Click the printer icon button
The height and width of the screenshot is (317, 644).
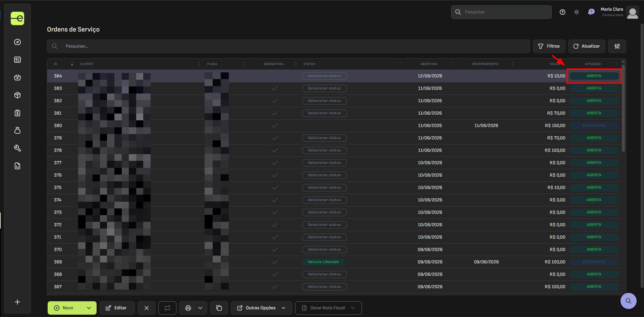pyautogui.click(x=188, y=308)
